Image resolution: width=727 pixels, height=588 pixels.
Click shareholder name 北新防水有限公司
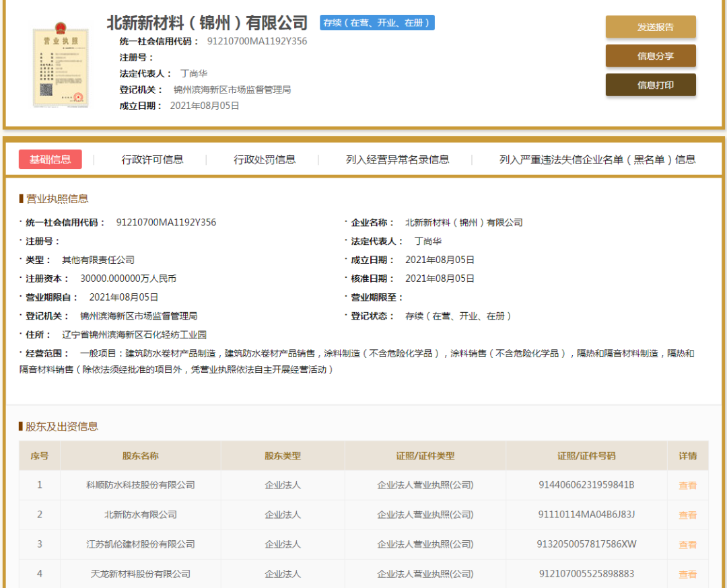pyautogui.click(x=141, y=515)
